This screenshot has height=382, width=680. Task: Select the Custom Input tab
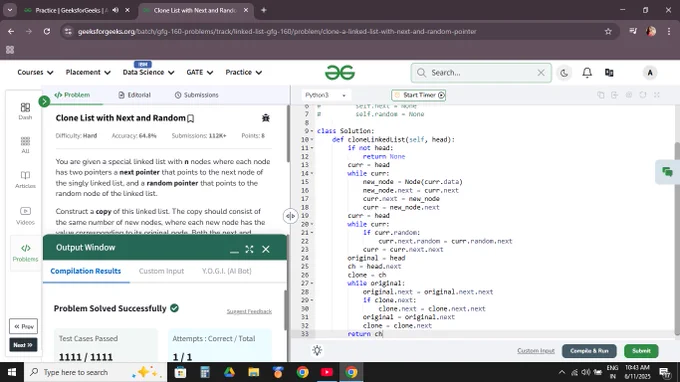[x=161, y=271]
